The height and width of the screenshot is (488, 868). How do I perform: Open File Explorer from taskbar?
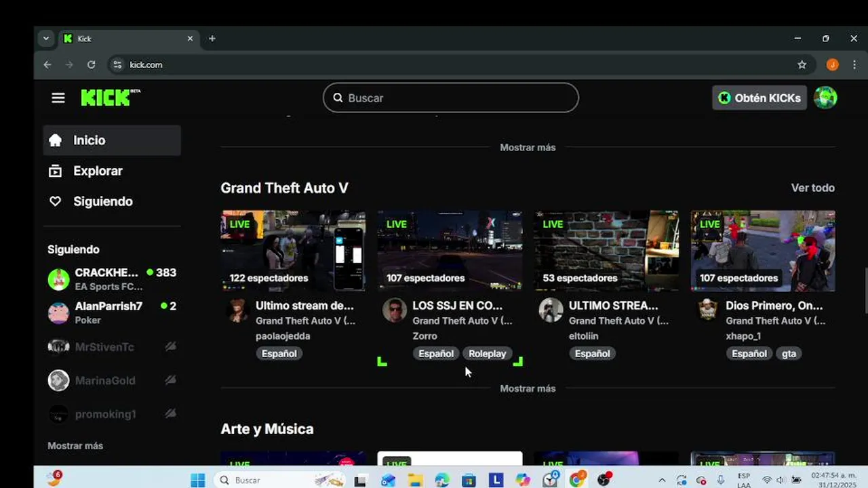pyautogui.click(x=415, y=480)
